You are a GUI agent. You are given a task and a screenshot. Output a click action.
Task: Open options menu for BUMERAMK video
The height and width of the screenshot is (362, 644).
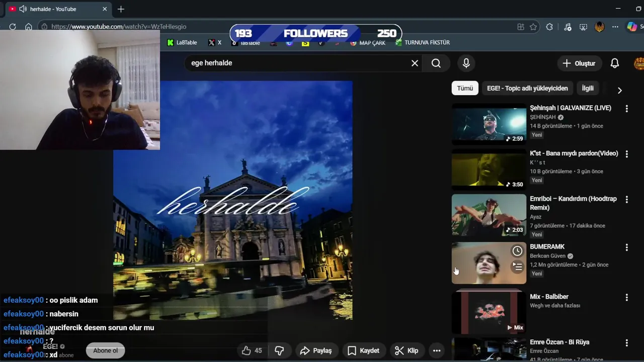coord(626,247)
